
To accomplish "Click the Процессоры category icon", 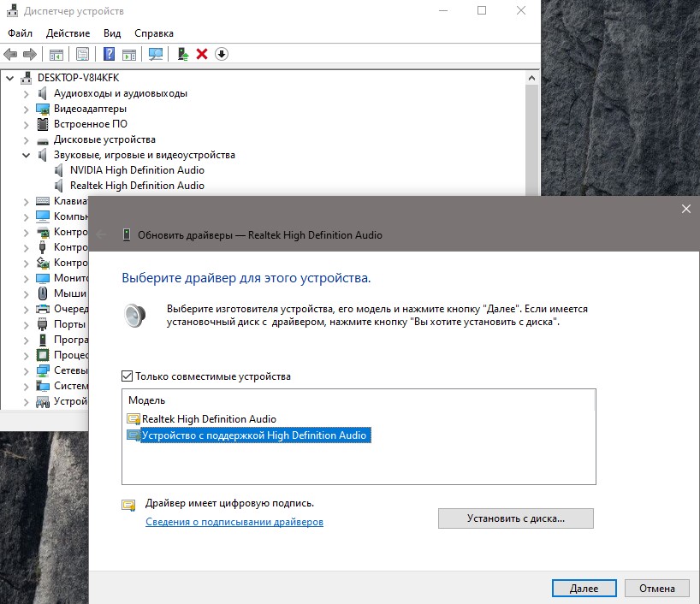I will [x=43, y=355].
